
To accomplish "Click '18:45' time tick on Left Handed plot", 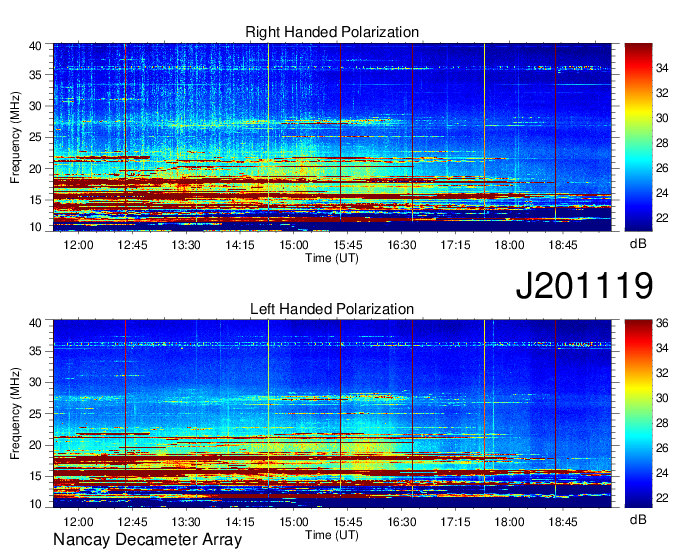I will [x=563, y=521].
